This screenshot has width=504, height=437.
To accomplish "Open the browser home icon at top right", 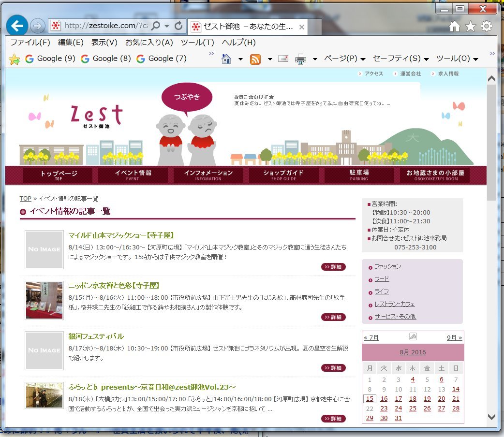I will 454,27.
